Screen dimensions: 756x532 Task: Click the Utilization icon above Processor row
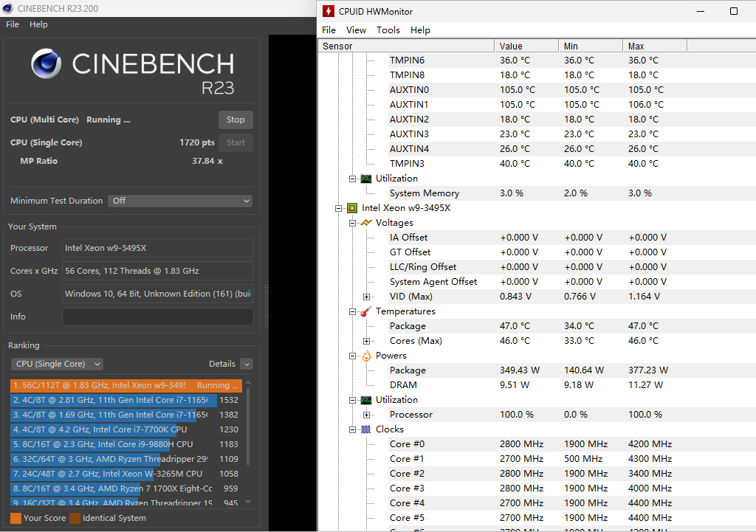(366, 400)
